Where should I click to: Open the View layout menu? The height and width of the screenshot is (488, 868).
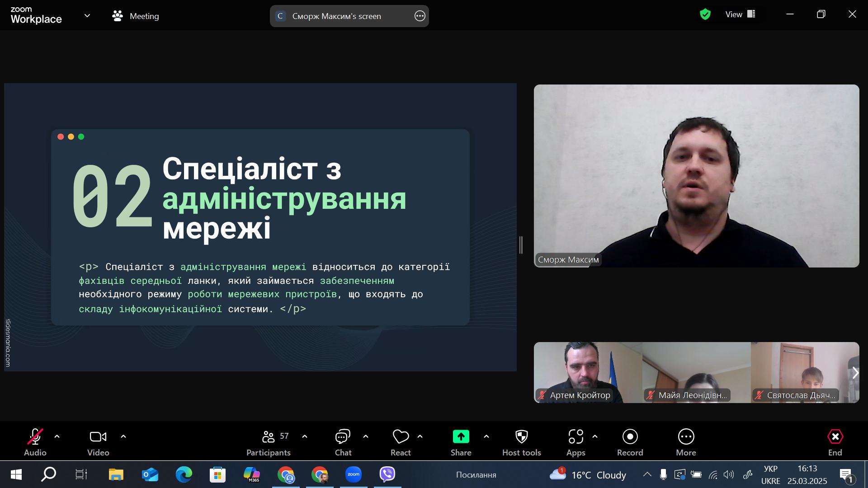740,14
